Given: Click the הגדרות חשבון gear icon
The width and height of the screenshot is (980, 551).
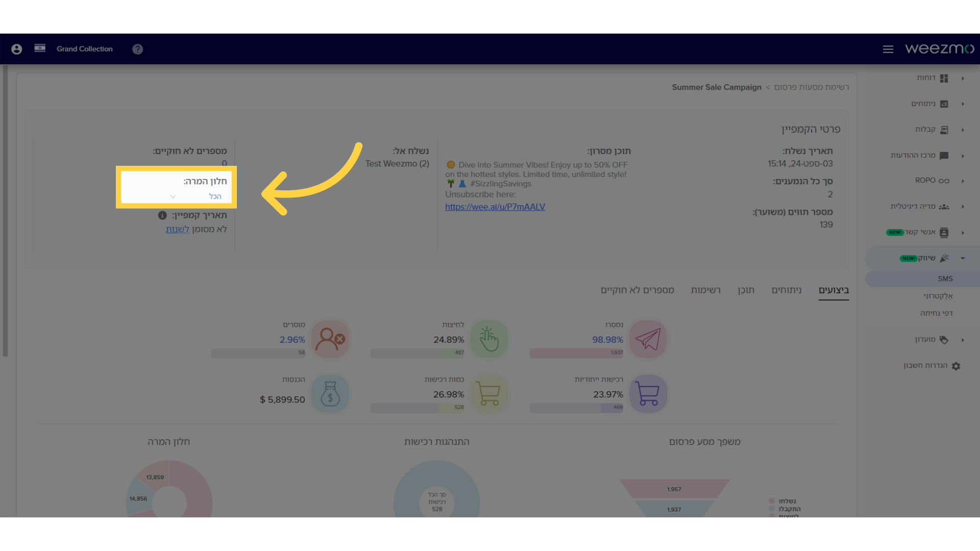Looking at the screenshot, I should coord(956,366).
